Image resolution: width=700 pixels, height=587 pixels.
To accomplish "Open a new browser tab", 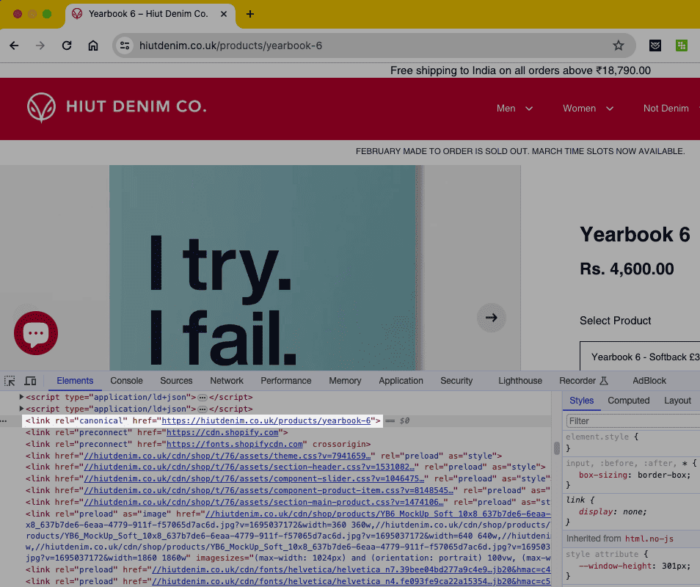I will pos(250,14).
